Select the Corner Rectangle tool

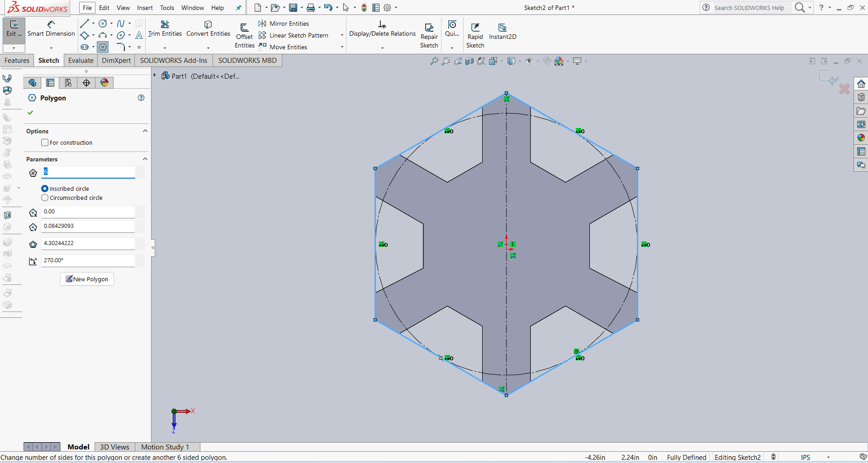pyautogui.click(x=85, y=35)
